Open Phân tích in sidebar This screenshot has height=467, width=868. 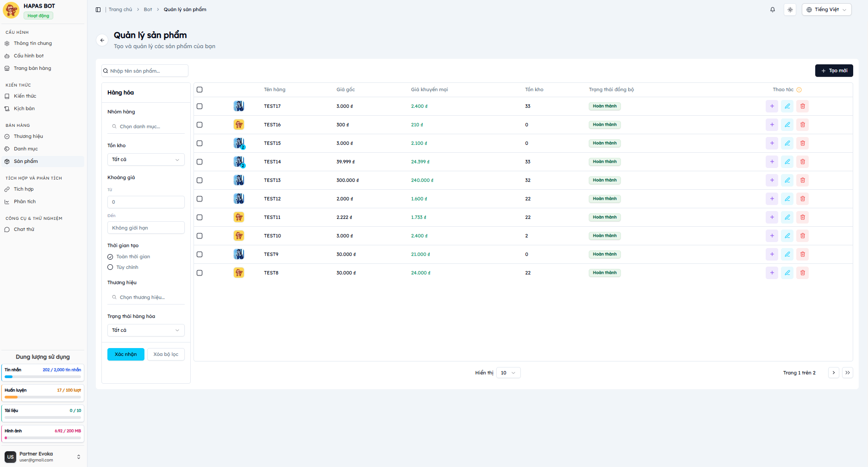coord(25,202)
